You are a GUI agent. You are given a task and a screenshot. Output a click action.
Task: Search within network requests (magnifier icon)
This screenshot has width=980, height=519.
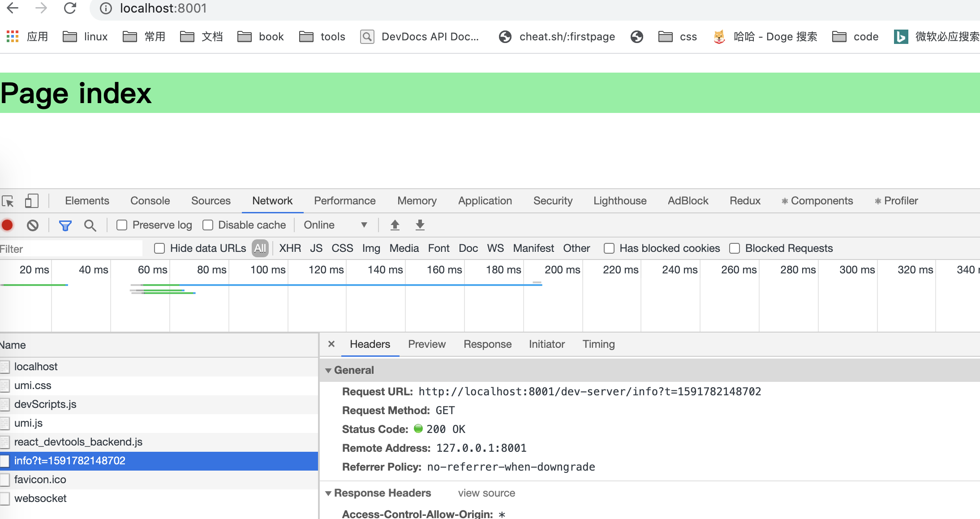pyautogui.click(x=90, y=225)
